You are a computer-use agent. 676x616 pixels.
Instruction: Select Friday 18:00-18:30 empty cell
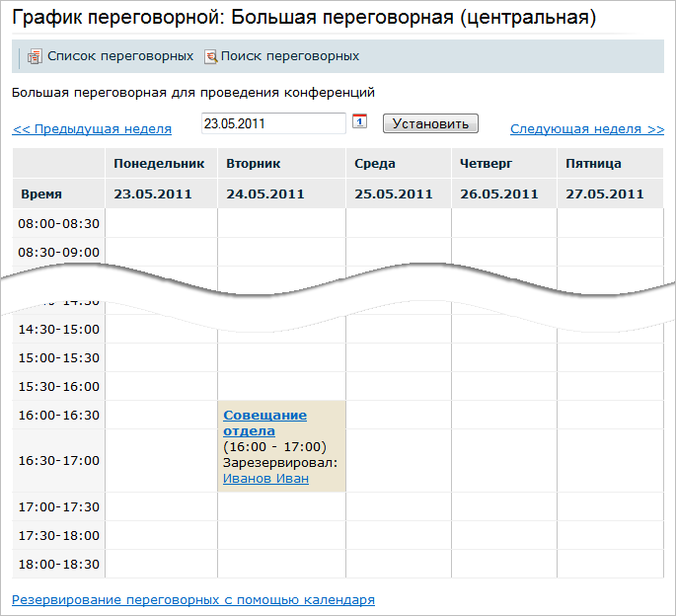(x=610, y=564)
